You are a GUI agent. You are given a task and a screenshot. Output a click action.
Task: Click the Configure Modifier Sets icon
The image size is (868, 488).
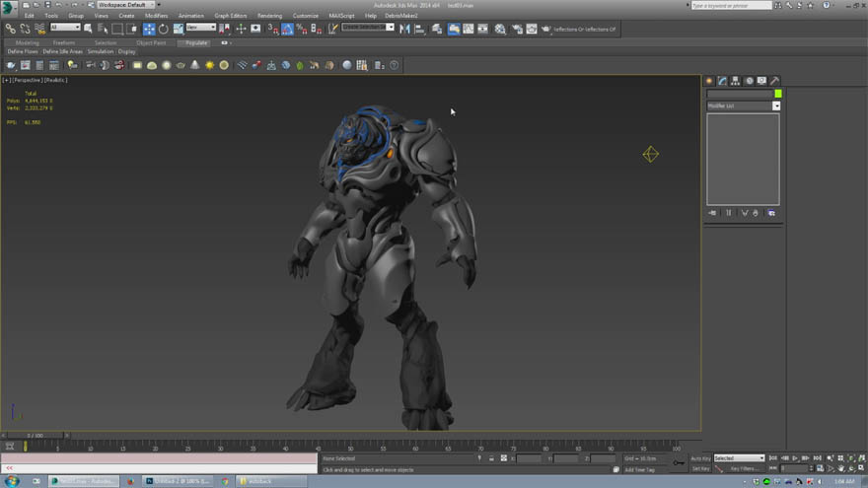tap(771, 213)
